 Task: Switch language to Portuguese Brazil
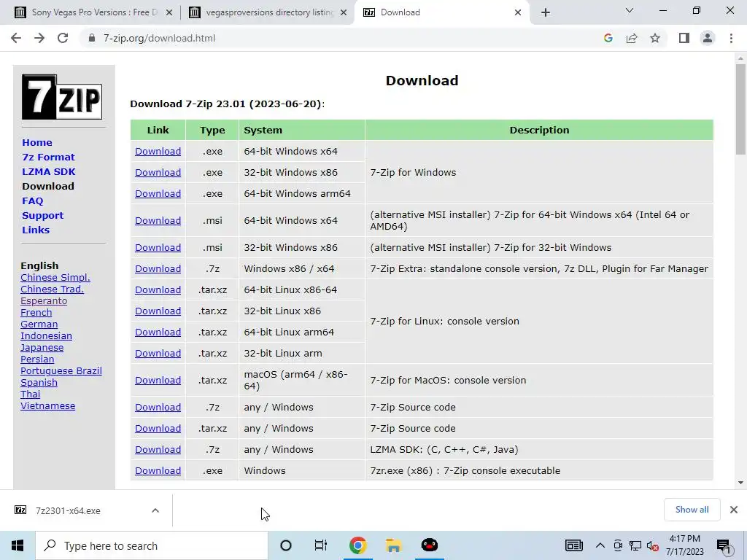[61, 371]
